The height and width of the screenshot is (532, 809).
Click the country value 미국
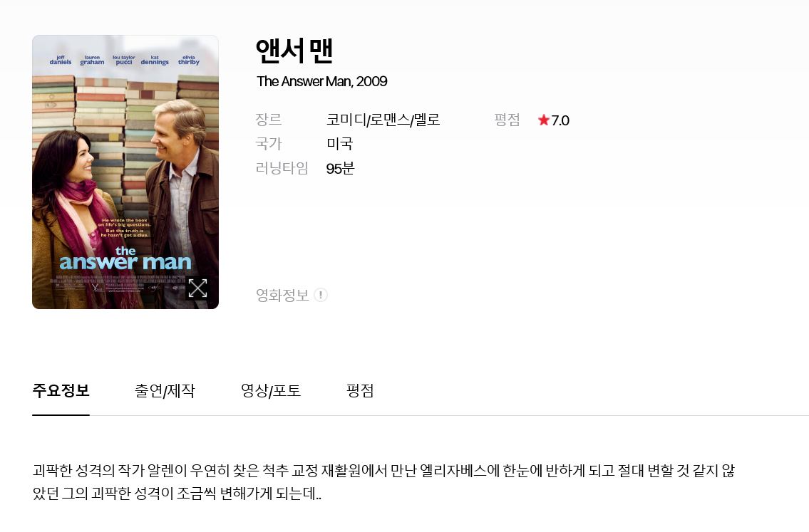point(339,144)
